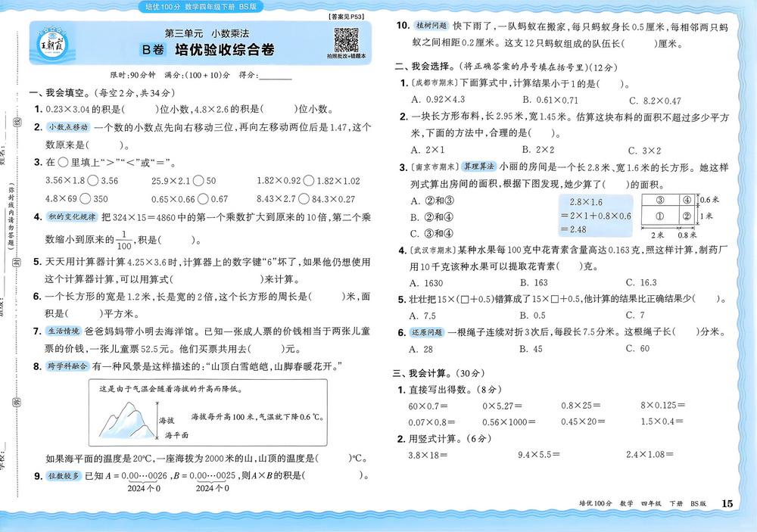The height and width of the screenshot is (532, 757).
Task: Select option C. 3×2
Action: 644,151
